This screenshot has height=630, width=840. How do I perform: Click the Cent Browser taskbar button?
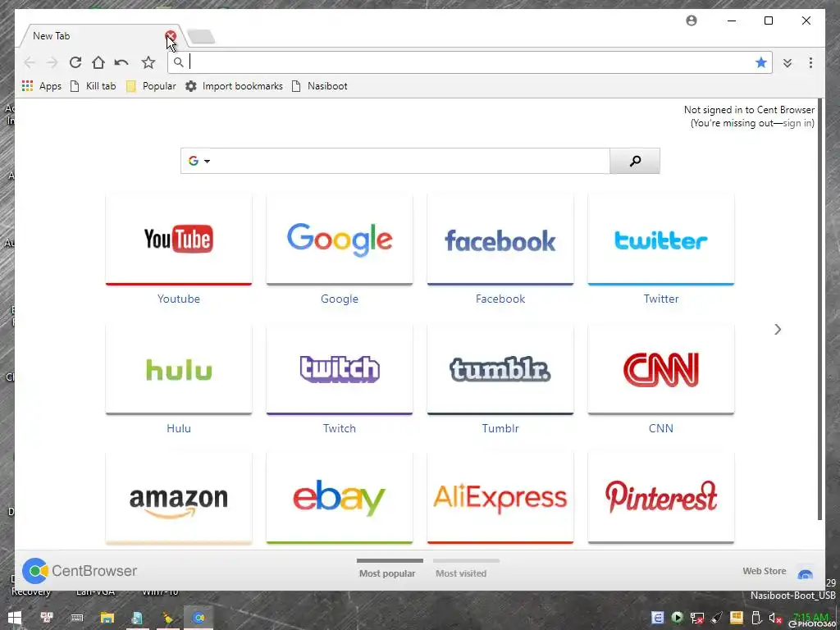click(199, 618)
